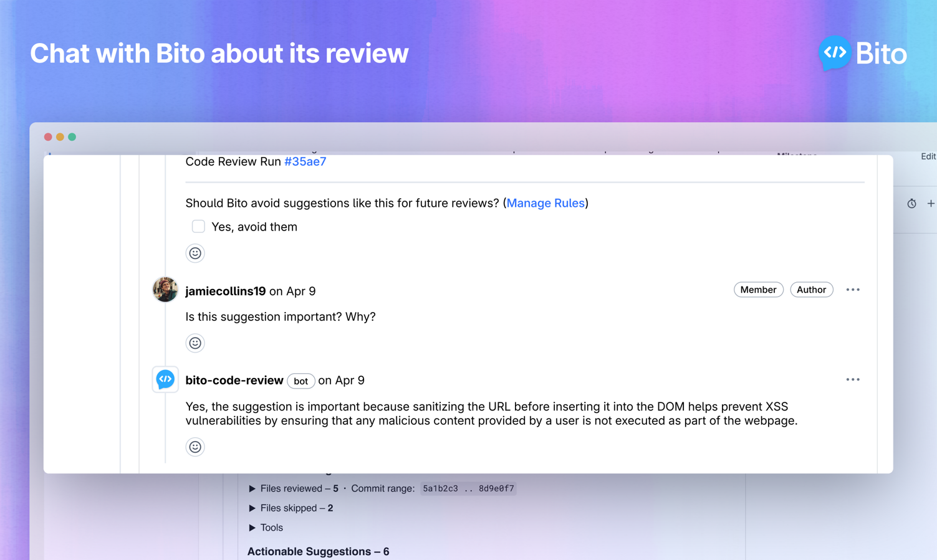The image size is (937, 560).
Task: Click the Author badge on jamiecollins19's comment
Action: coord(811,290)
